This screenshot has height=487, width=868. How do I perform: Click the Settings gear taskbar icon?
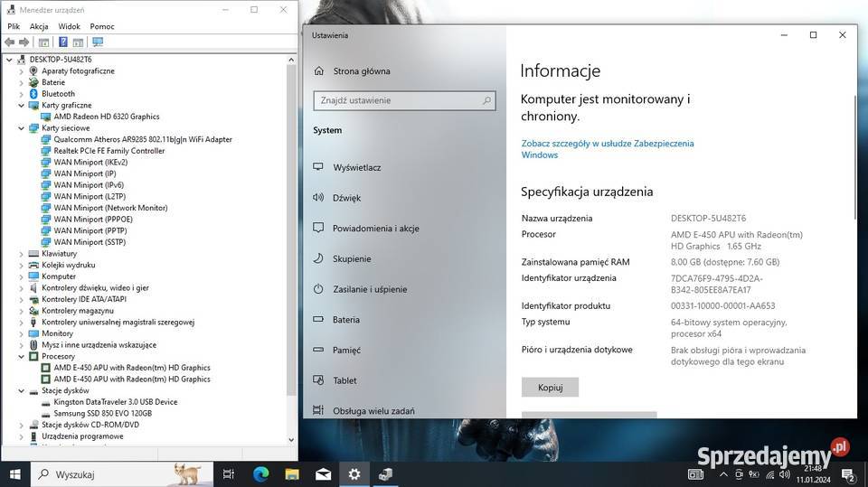tap(354, 474)
